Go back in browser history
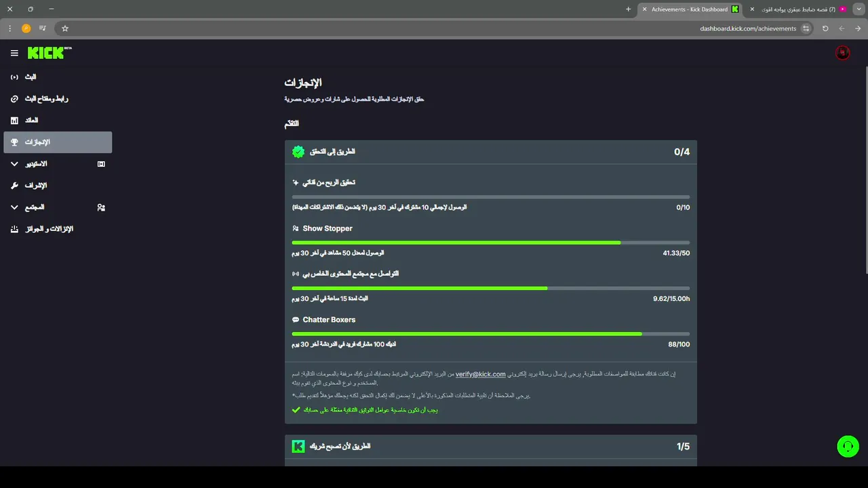 click(859, 28)
